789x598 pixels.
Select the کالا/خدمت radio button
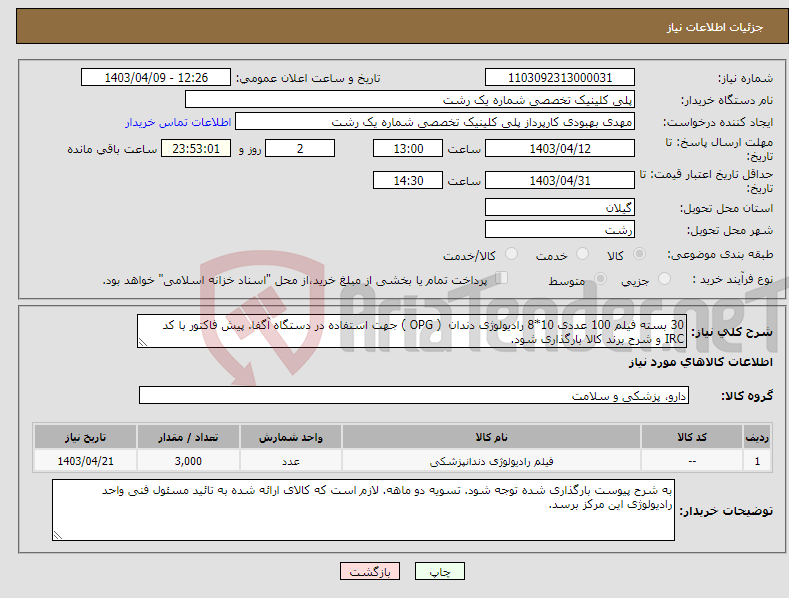[x=511, y=254]
